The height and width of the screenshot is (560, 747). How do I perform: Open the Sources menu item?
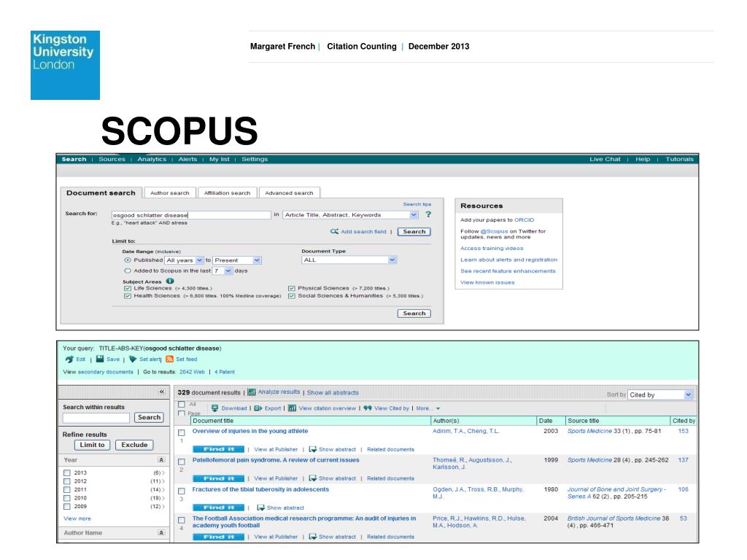(112, 159)
